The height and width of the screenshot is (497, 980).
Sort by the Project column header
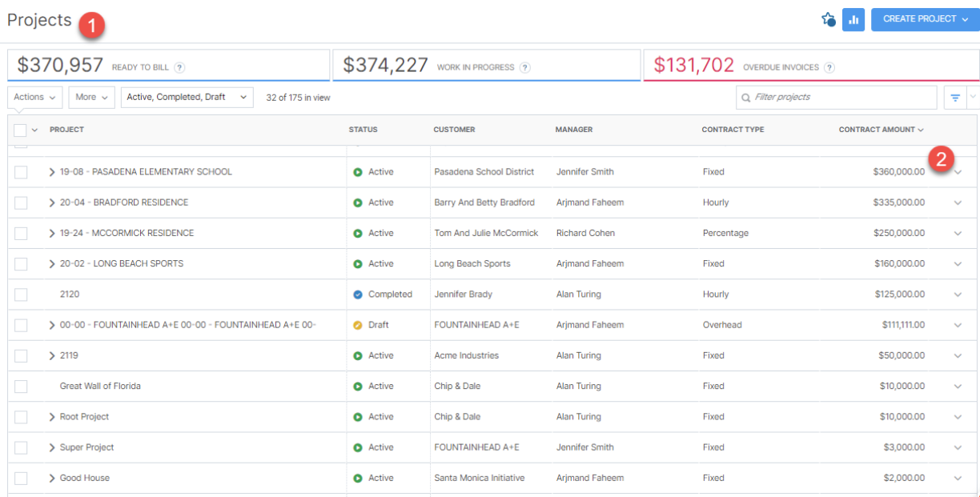click(x=66, y=130)
